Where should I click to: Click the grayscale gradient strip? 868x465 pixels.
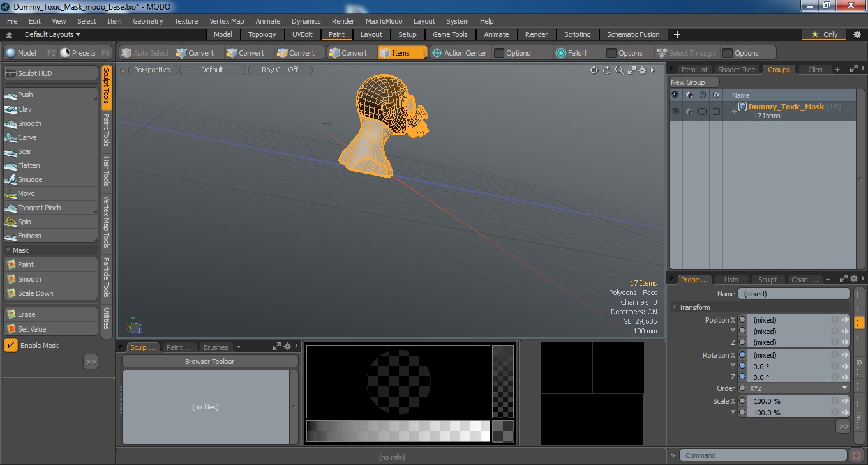[x=398, y=431]
